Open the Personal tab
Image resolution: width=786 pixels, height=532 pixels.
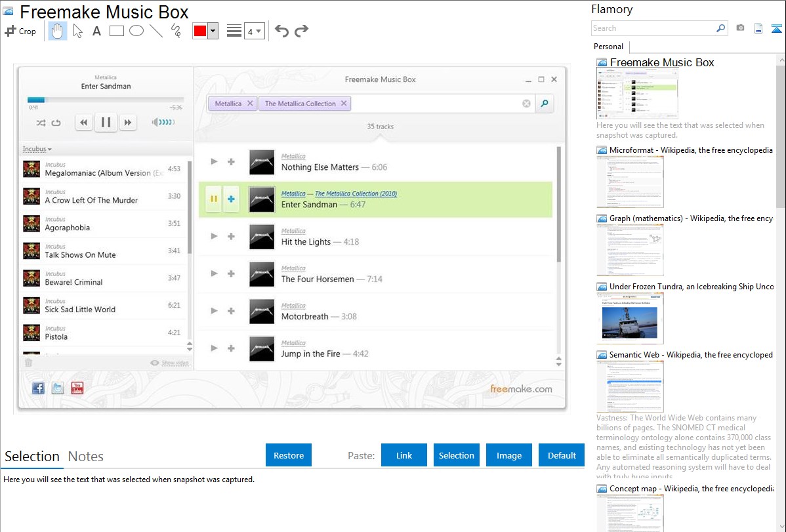pos(609,47)
